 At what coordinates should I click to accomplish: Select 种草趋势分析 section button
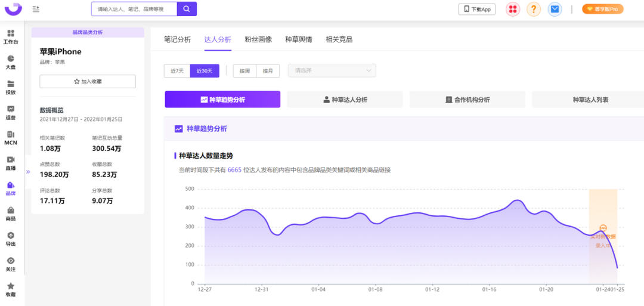[222, 100]
